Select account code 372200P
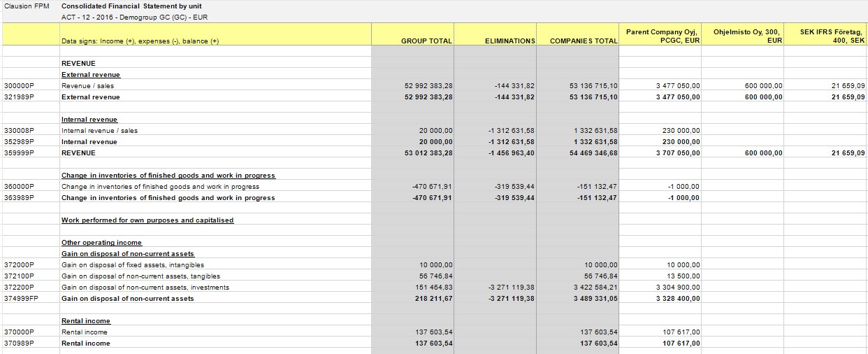868x354 pixels. (19, 288)
